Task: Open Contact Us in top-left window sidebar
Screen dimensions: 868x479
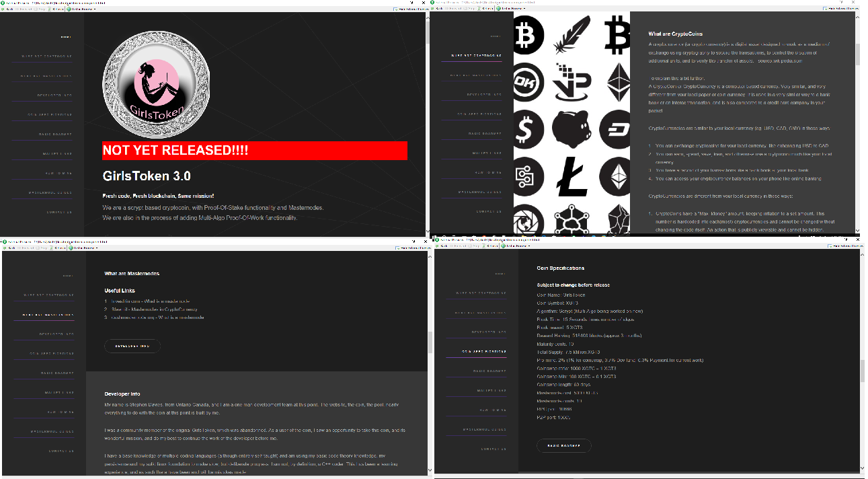Action: [x=60, y=211]
